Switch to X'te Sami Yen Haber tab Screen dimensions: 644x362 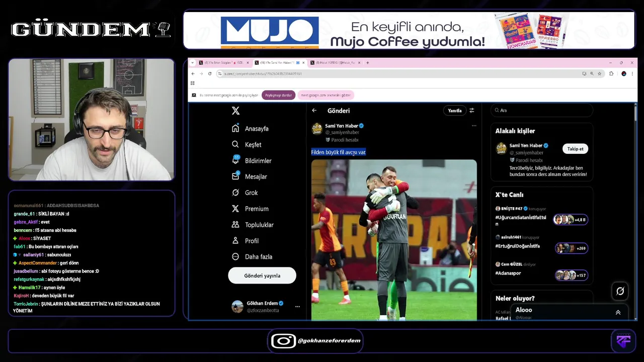coord(279,63)
